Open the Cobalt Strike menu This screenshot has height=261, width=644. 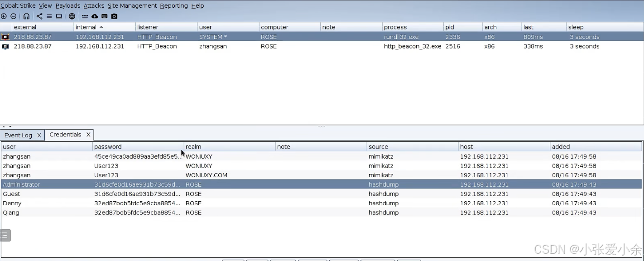18,5
